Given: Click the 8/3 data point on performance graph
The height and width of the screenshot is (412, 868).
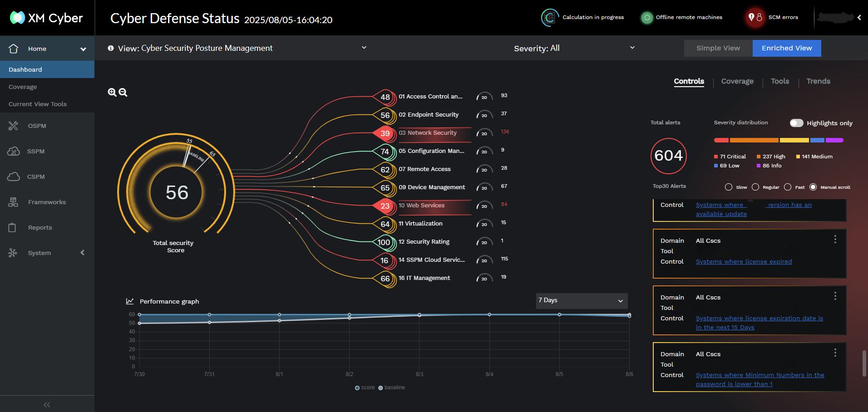Looking at the screenshot, I should [x=419, y=315].
